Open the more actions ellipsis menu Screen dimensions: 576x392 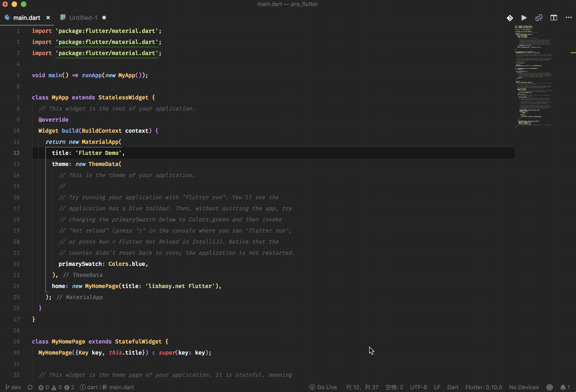click(569, 17)
